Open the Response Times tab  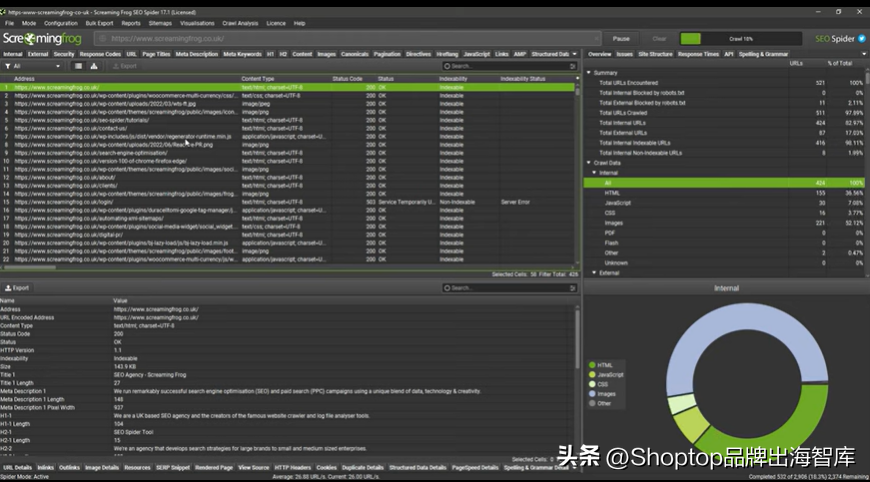click(698, 54)
